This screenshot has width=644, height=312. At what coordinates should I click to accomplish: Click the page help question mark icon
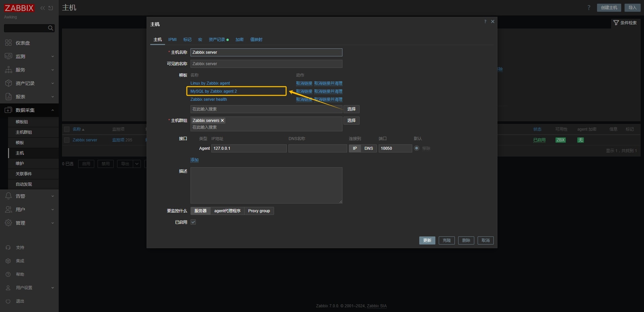coord(589,8)
